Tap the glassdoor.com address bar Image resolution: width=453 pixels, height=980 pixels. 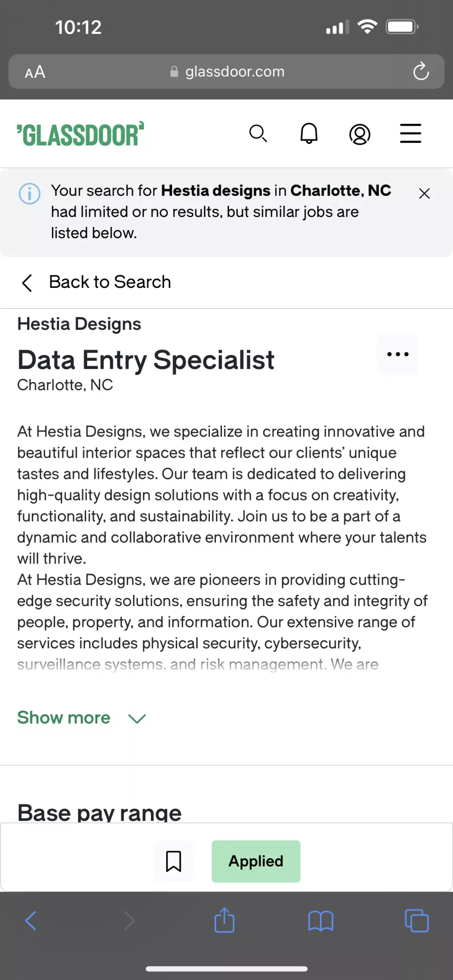(226, 71)
